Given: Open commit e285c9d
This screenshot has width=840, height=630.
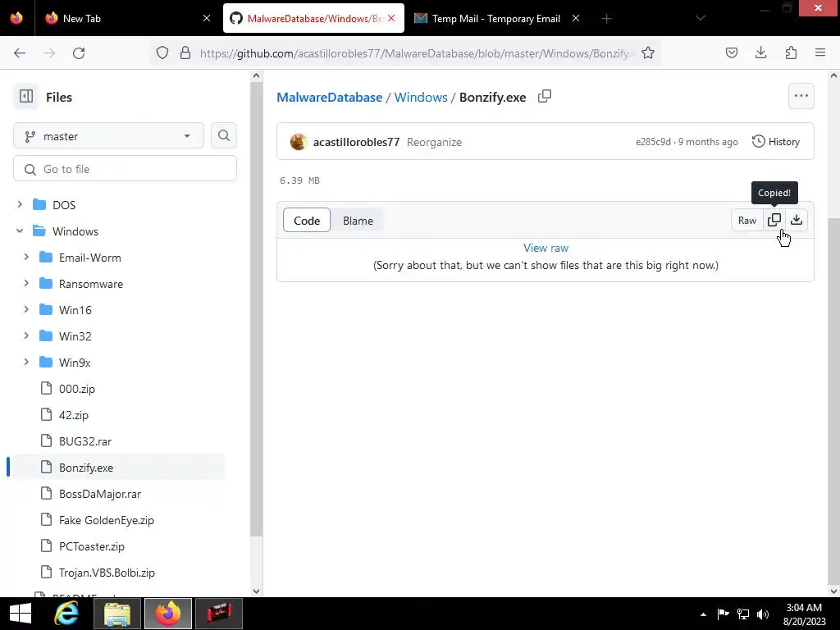Looking at the screenshot, I should [x=653, y=141].
